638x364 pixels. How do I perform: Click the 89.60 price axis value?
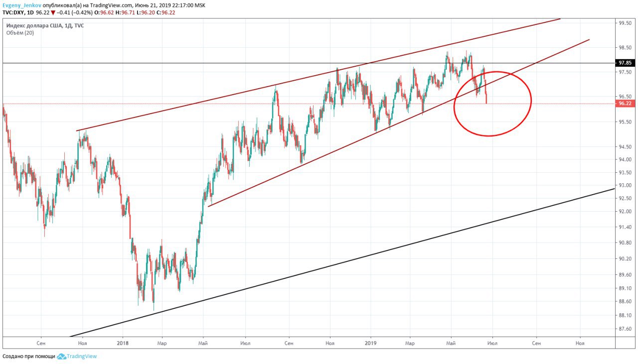point(626,275)
